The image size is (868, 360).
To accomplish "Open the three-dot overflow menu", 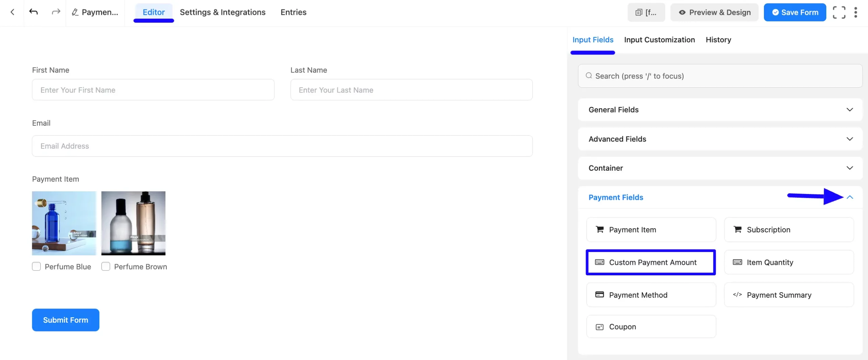I will (856, 12).
